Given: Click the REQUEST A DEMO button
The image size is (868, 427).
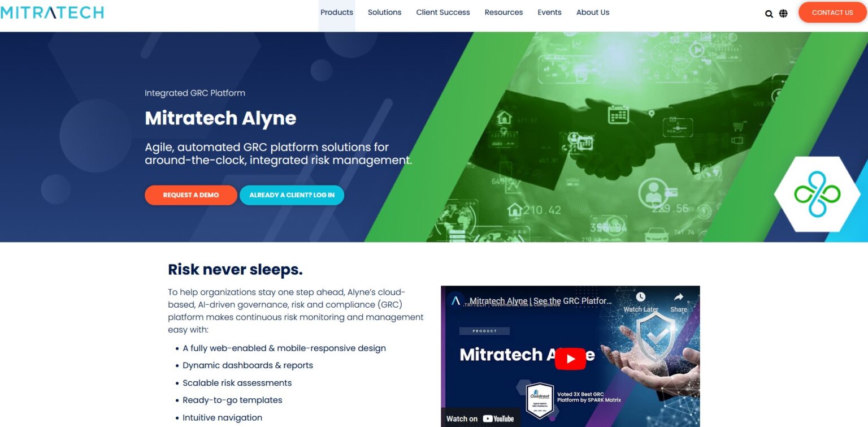Looking at the screenshot, I should click(191, 195).
